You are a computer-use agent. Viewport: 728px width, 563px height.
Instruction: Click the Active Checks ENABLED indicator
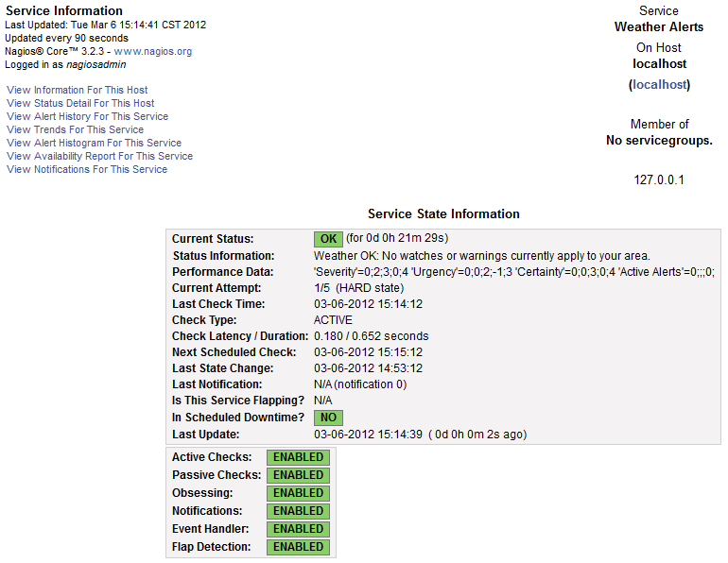coord(298,457)
